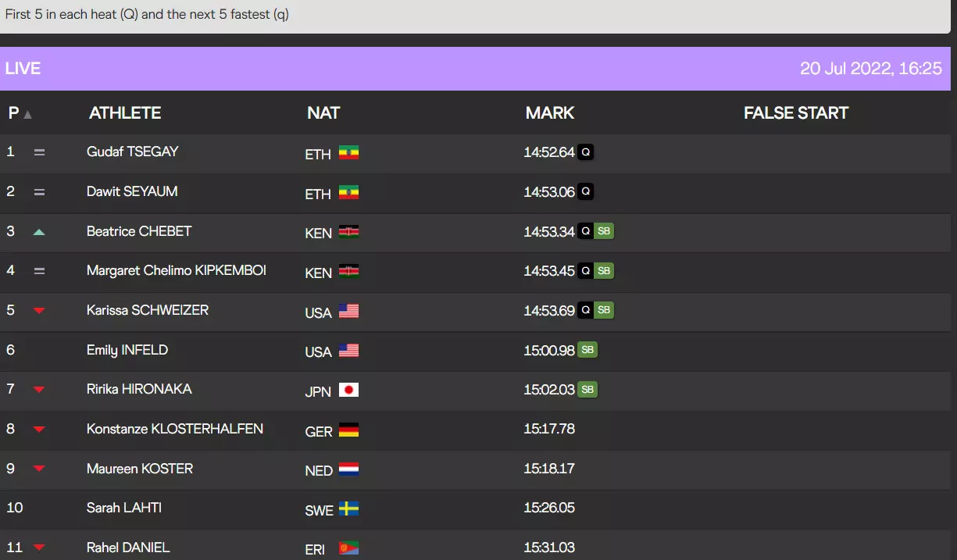Click the SB badge next to 15:02.03
Image resolution: width=957 pixels, height=560 pixels.
tap(587, 389)
